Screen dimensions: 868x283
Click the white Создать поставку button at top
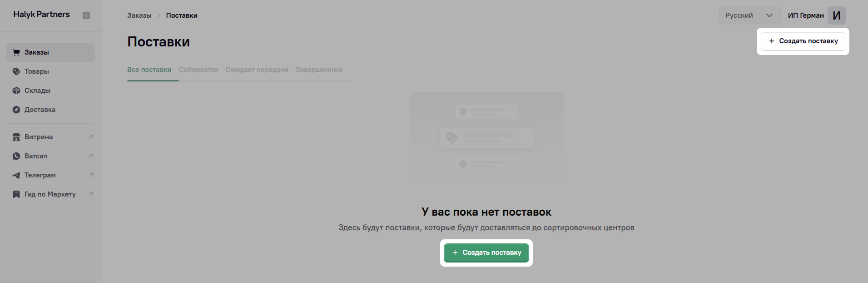pos(803,41)
